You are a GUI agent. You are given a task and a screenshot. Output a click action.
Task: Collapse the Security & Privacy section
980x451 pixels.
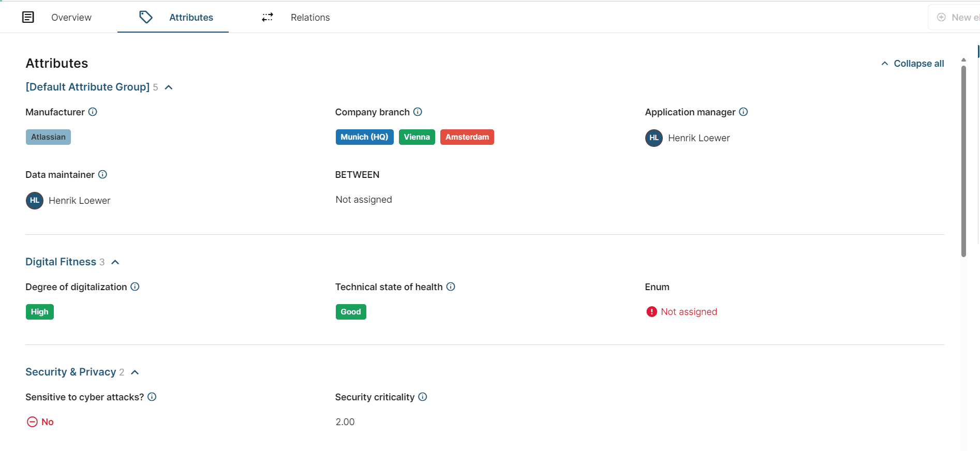click(x=135, y=372)
